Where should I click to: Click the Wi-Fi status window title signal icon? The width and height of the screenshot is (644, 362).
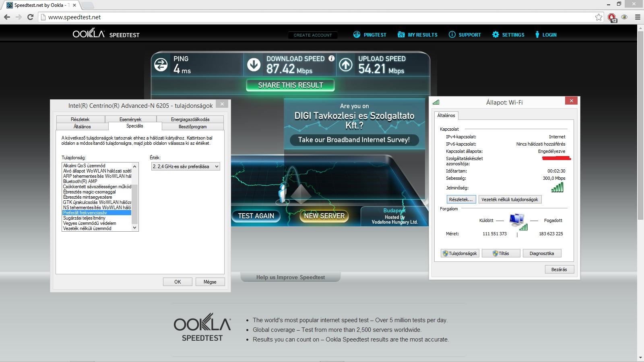436,102
